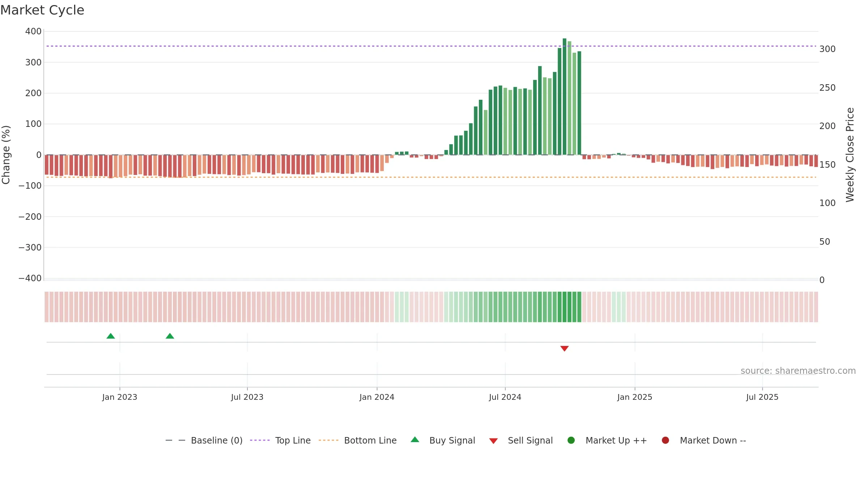Toggle the Sell Signal legend entry
The image size is (868, 488).
pyautogui.click(x=521, y=440)
